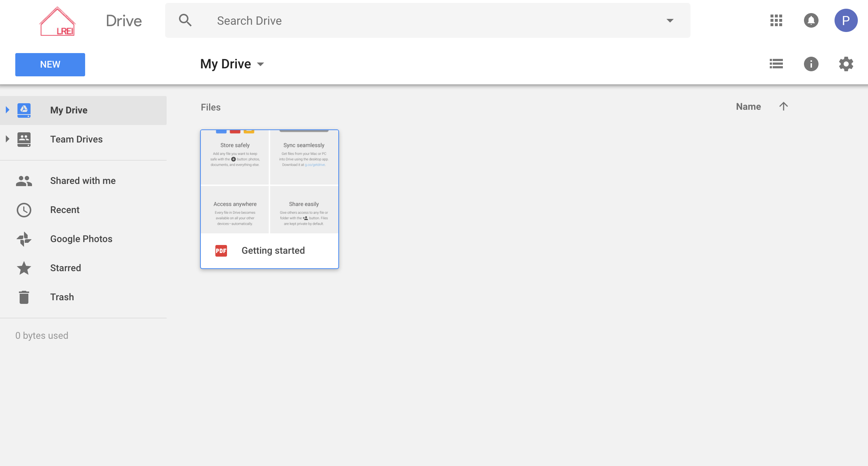Open the Trash
The image size is (868, 466).
62,297
